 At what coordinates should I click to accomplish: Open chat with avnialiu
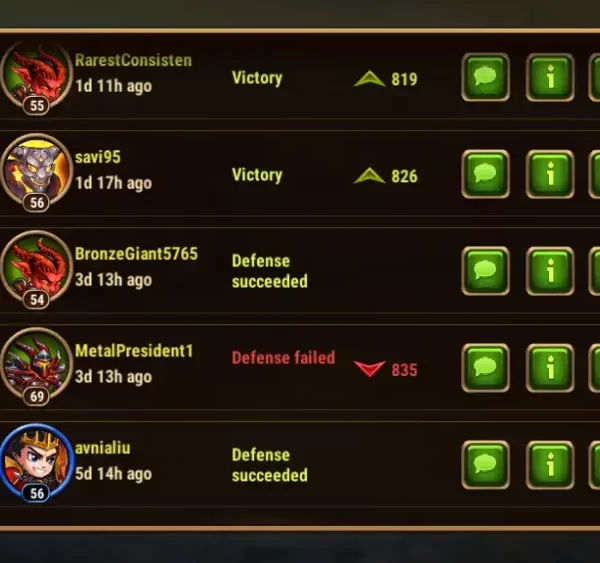point(485,465)
